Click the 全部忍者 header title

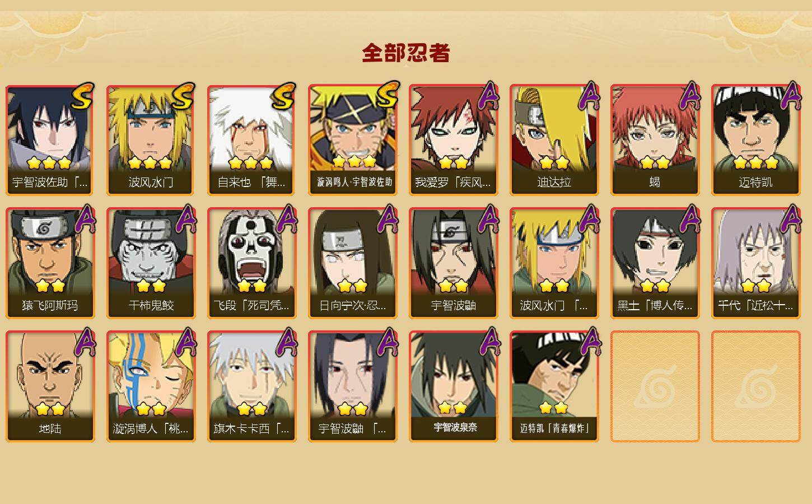(x=406, y=53)
